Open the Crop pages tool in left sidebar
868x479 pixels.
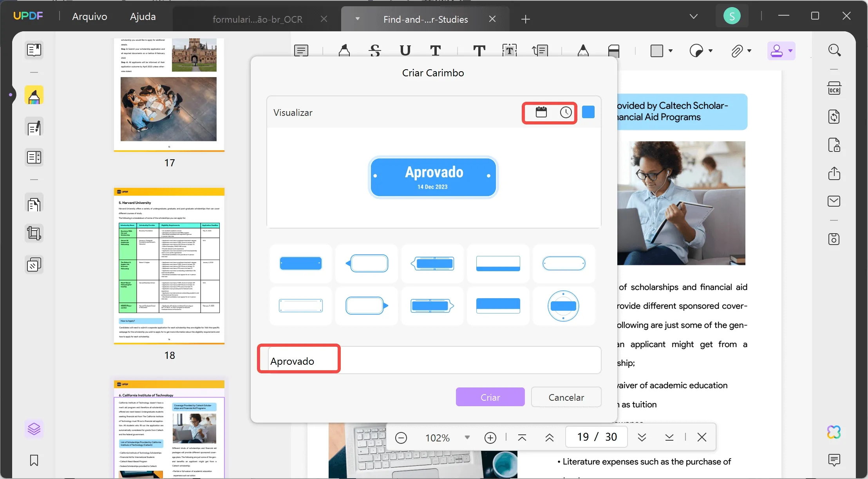point(34,233)
